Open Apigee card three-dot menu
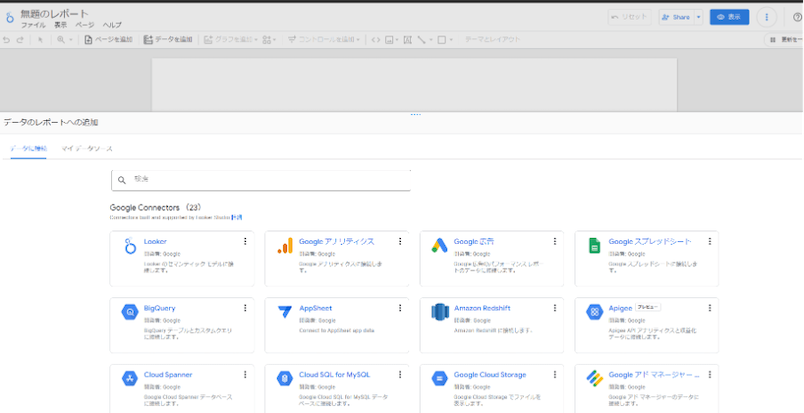The image size is (804, 413). tap(710, 308)
